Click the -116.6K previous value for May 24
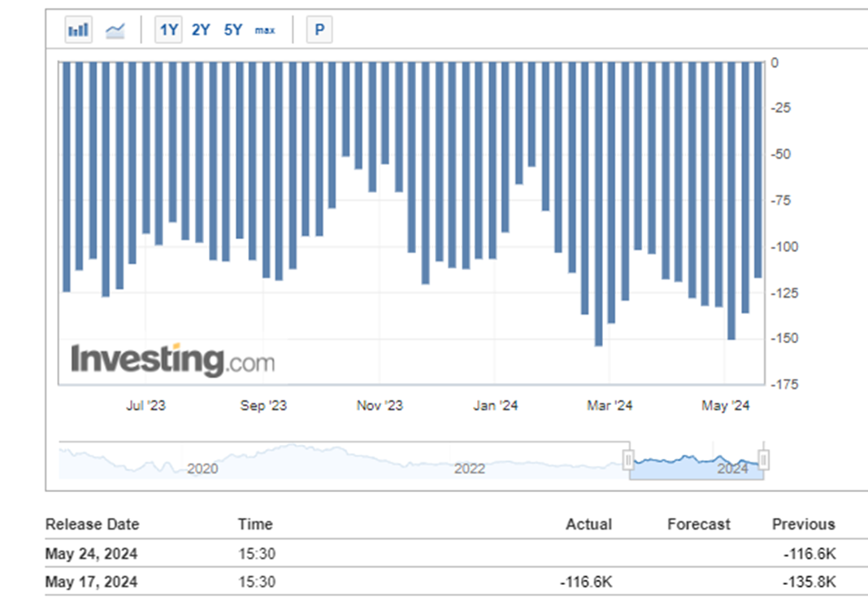The height and width of the screenshot is (597, 868). [809, 554]
